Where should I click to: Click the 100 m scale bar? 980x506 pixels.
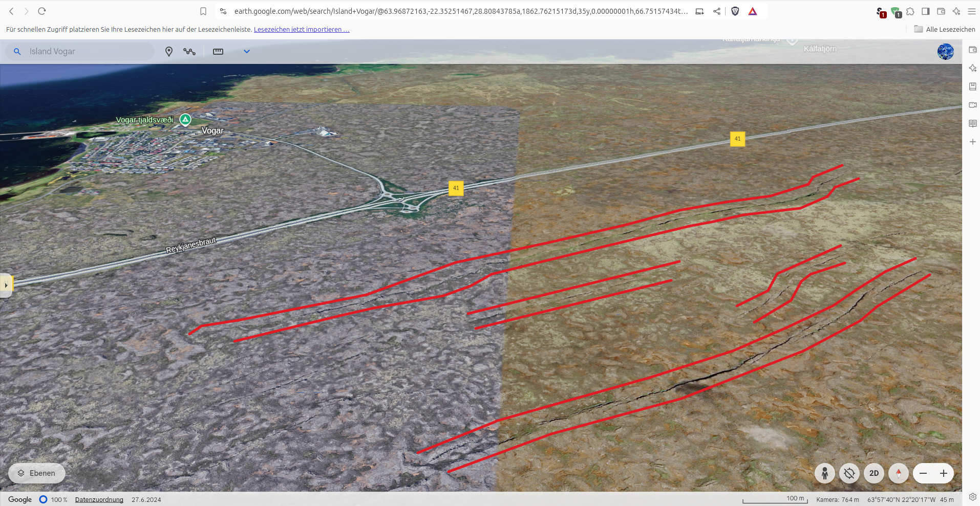pos(775,500)
